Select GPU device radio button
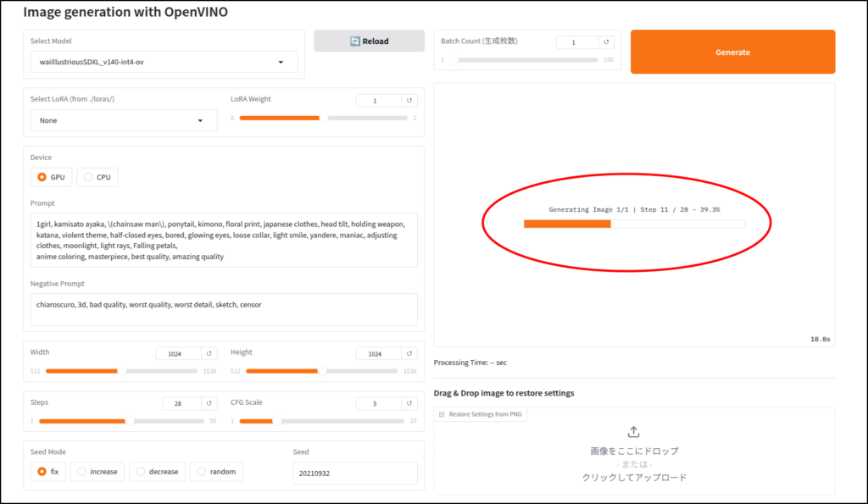The height and width of the screenshot is (504, 868). tap(52, 177)
